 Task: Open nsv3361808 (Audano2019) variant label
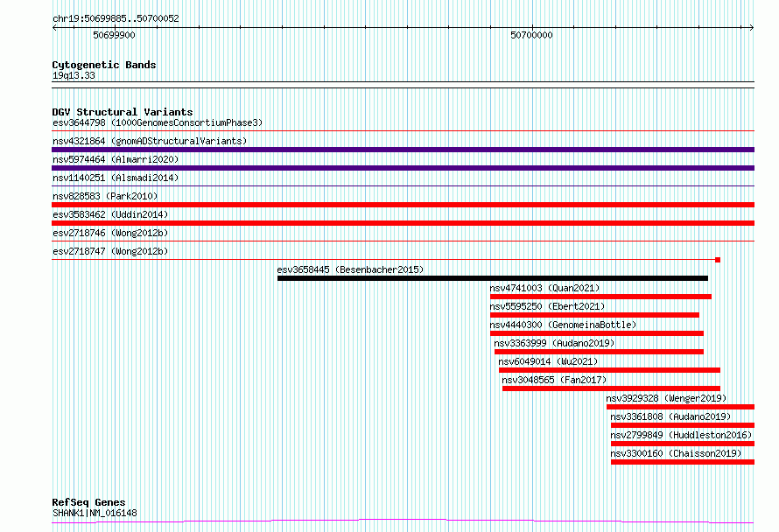670,416
